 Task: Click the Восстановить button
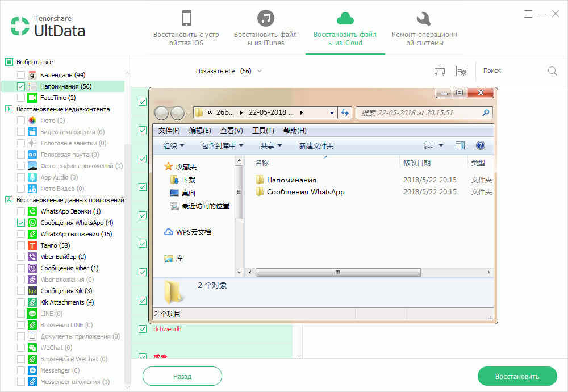(517, 377)
